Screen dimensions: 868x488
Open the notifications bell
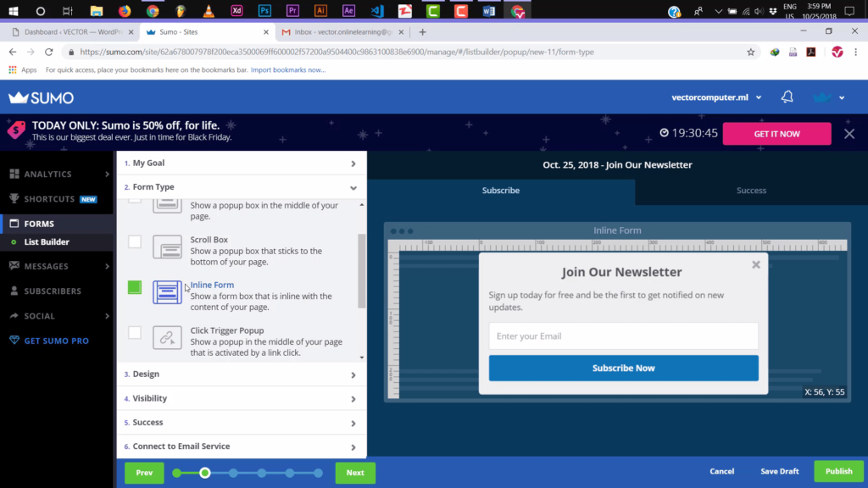tap(787, 97)
